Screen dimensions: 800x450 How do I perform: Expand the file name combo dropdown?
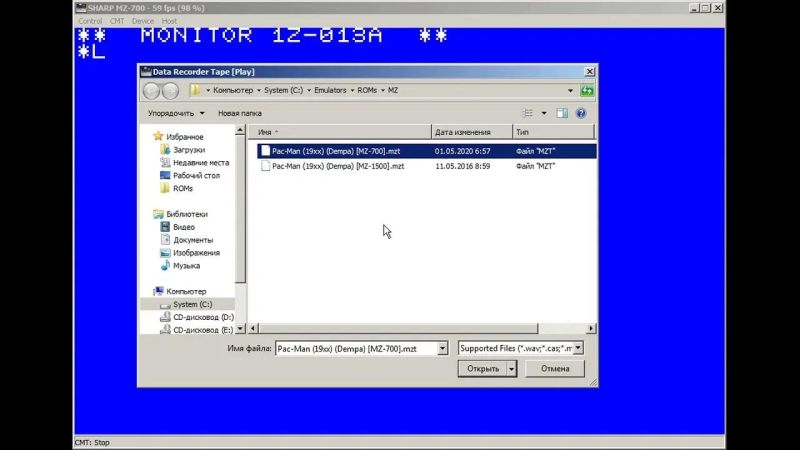(442, 348)
